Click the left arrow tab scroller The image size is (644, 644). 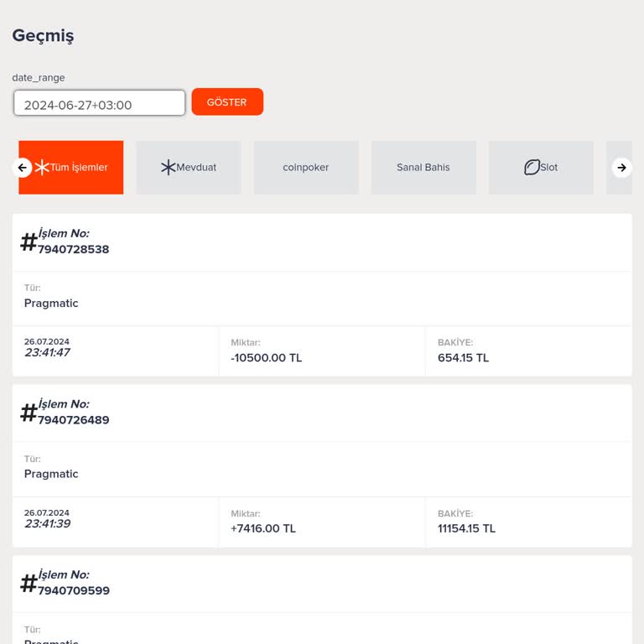point(22,168)
